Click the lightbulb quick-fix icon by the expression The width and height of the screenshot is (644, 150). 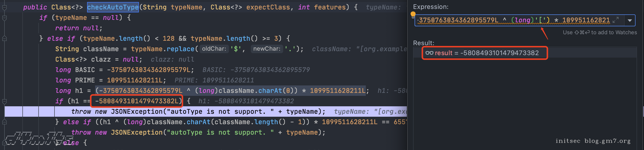click(413, 14)
